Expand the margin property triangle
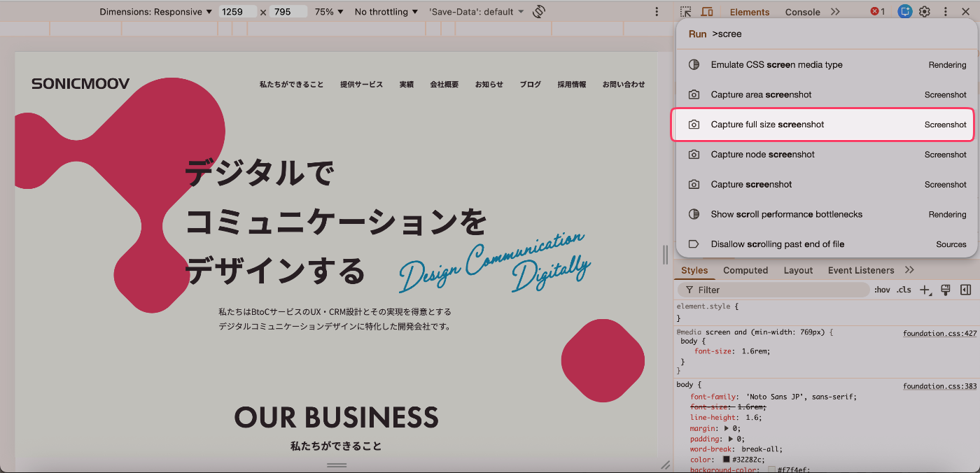Screen dimensions: 980x473 728,428
